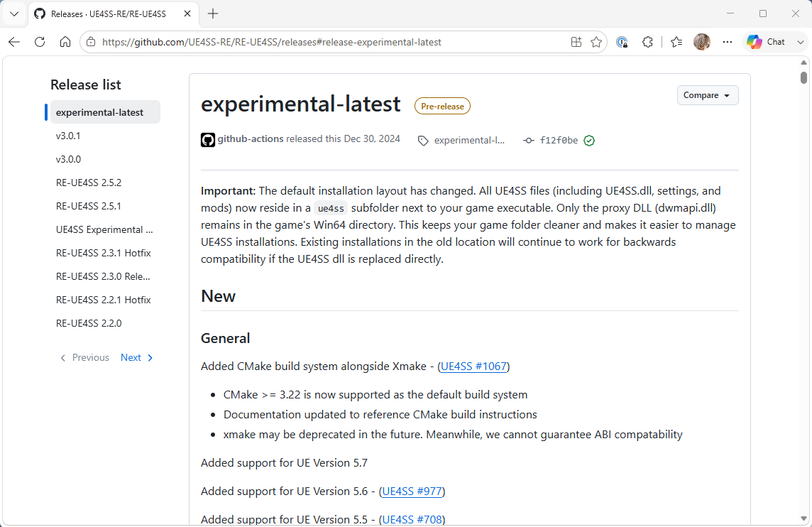Click the Next chevron arrow
Screen dimensions: 812x527
150,357
